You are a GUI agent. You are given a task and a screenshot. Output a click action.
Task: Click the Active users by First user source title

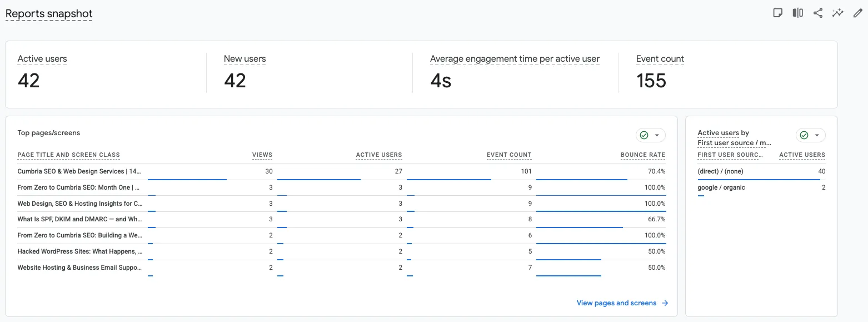(735, 138)
